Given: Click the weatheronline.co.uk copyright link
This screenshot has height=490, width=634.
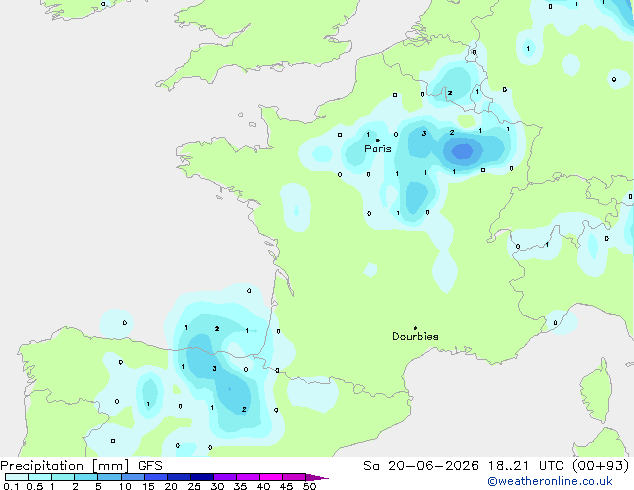Looking at the screenshot, I should coord(550,481).
